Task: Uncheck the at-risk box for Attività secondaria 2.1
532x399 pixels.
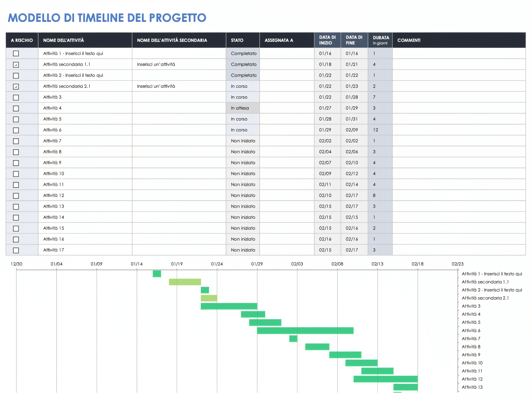Action: [16, 86]
